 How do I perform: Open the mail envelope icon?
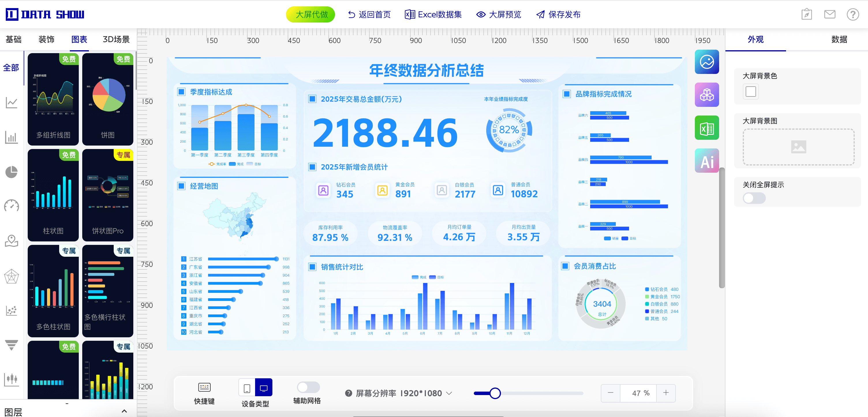click(x=830, y=14)
